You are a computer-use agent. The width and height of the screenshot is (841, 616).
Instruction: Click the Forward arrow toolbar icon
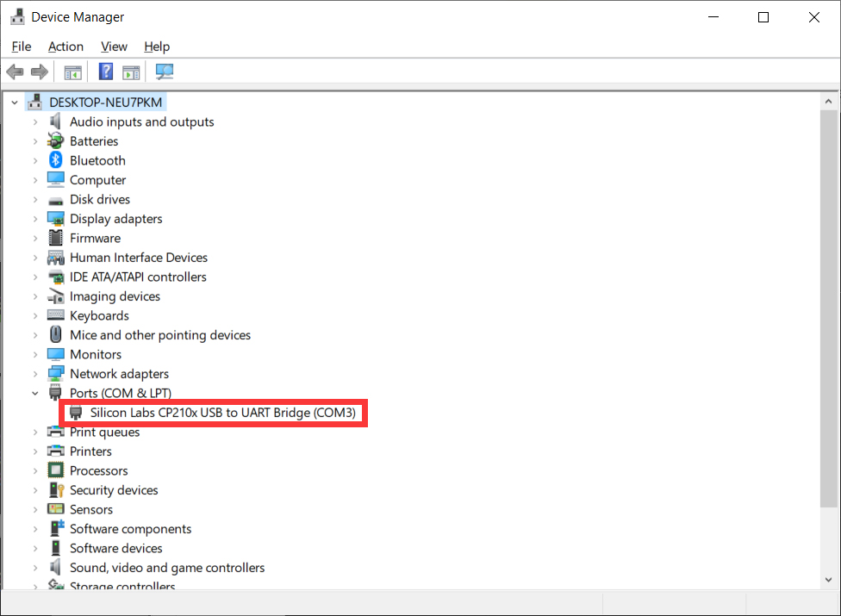40,72
